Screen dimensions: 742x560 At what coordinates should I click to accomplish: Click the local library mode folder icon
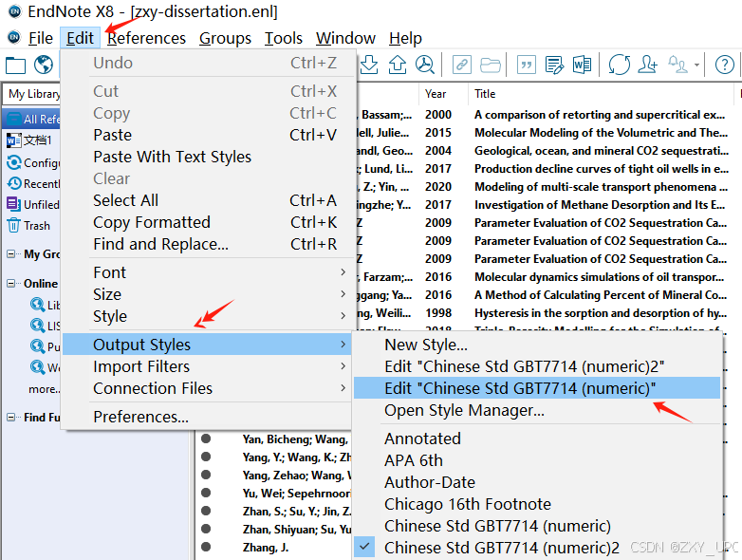pos(15,65)
